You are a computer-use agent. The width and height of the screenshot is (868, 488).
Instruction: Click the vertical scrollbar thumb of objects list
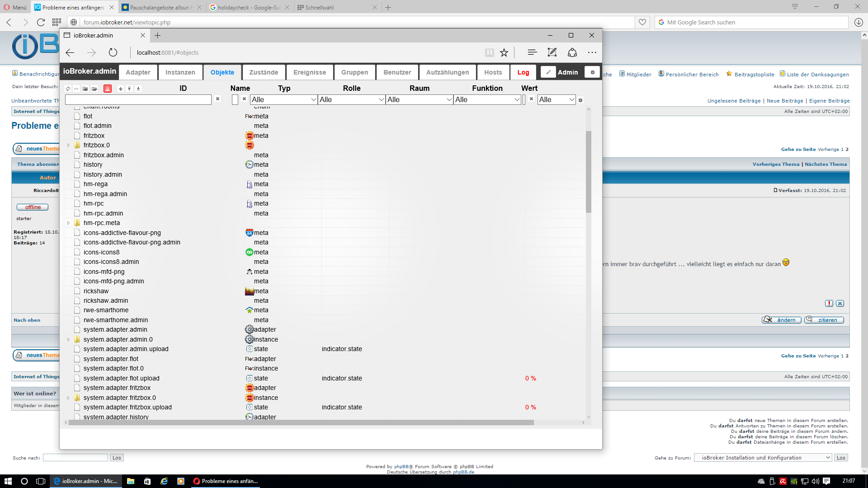588,172
